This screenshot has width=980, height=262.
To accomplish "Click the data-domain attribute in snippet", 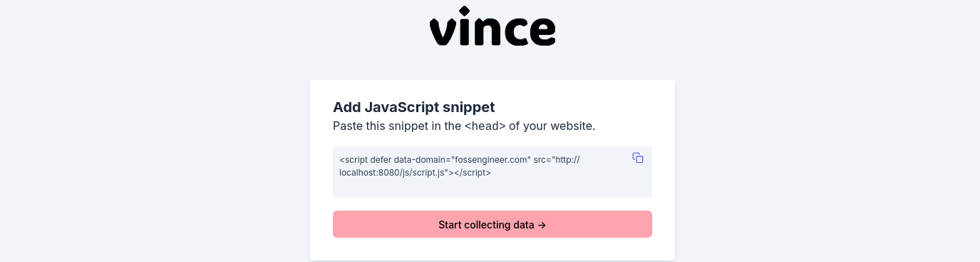I will point(421,160).
